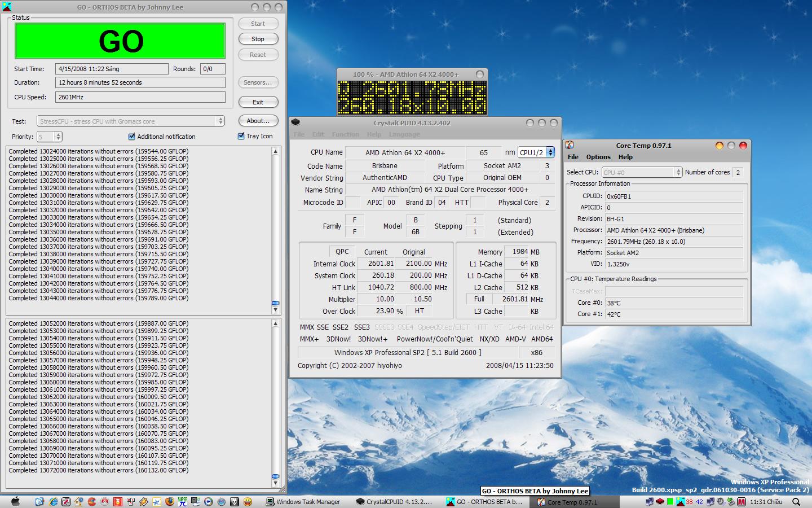Open Super PI quick launch icon

point(183,502)
